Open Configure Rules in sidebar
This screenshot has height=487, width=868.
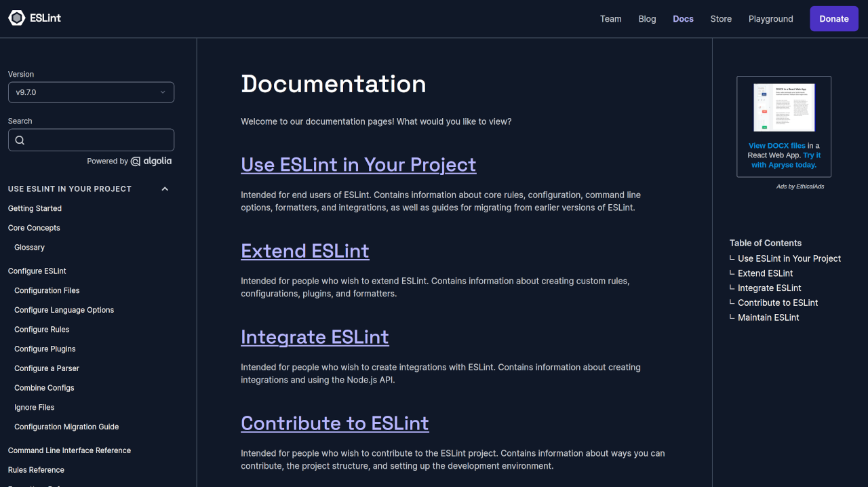click(x=41, y=330)
